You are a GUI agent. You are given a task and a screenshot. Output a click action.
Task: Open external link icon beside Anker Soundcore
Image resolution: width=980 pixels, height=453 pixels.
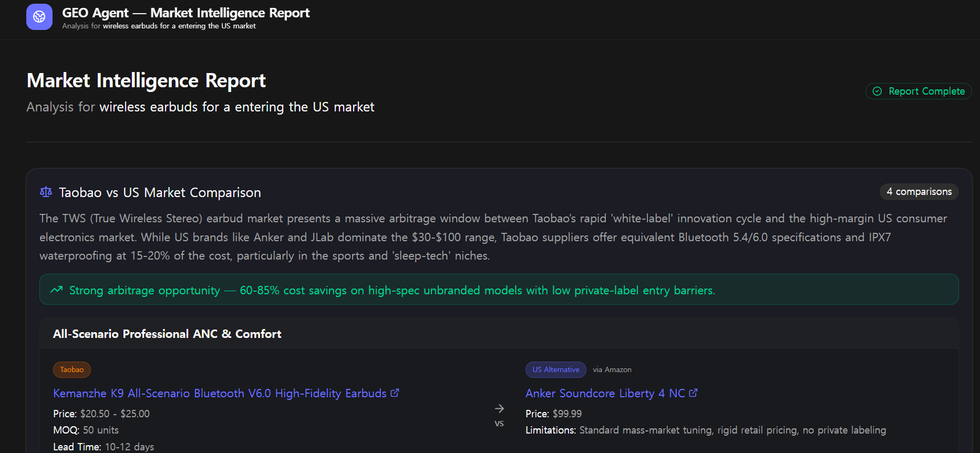tap(693, 393)
